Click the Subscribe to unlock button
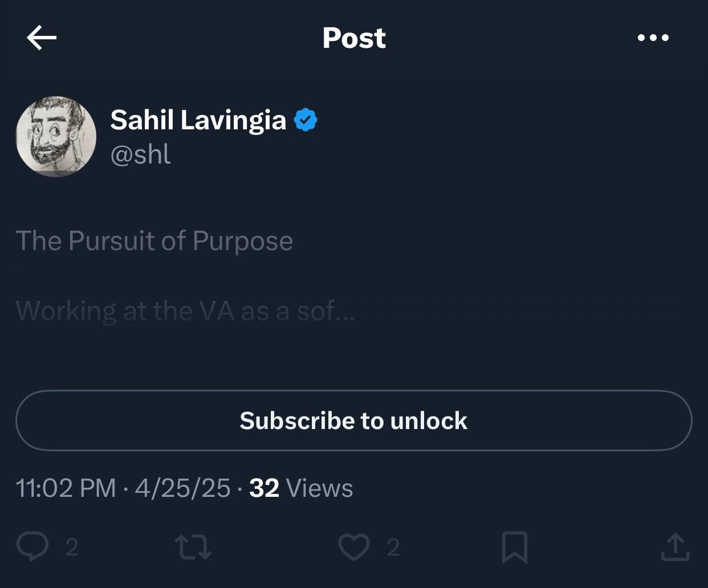The image size is (708, 588). (354, 420)
